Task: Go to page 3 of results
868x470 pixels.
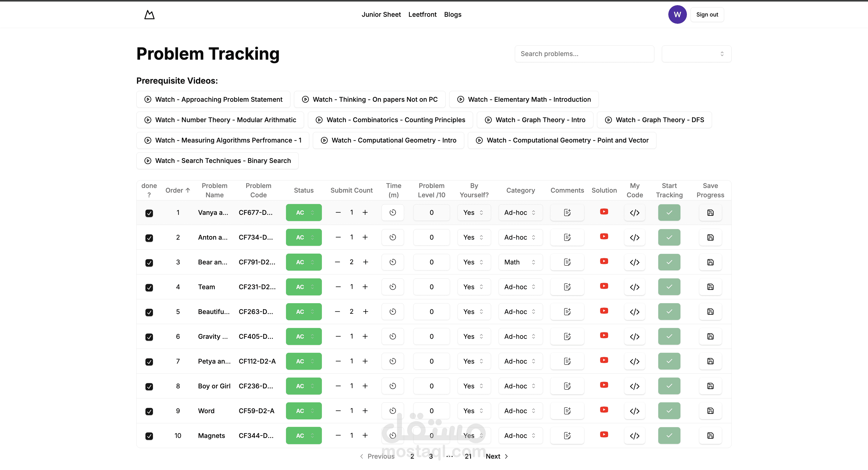Action: click(431, 456)
